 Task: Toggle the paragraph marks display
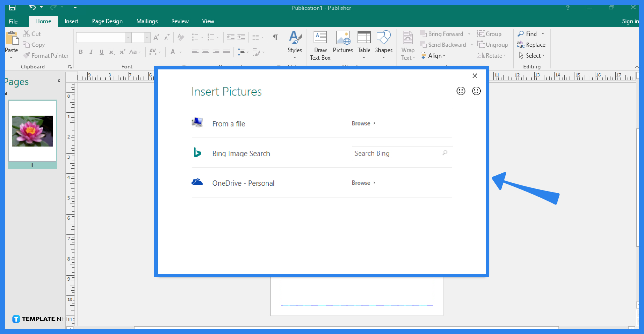[x=275, y=37]
